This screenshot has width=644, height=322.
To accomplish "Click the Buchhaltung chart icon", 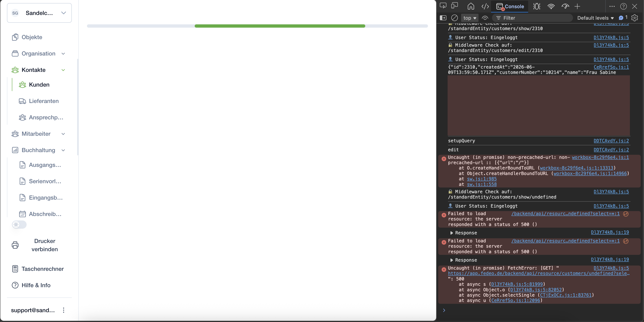I will [15, 150].
